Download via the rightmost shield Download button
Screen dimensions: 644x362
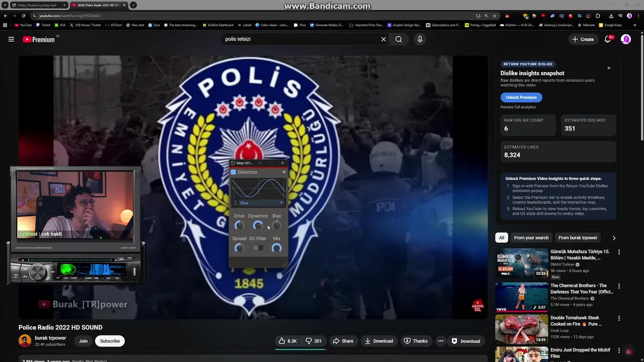[466, 341]
